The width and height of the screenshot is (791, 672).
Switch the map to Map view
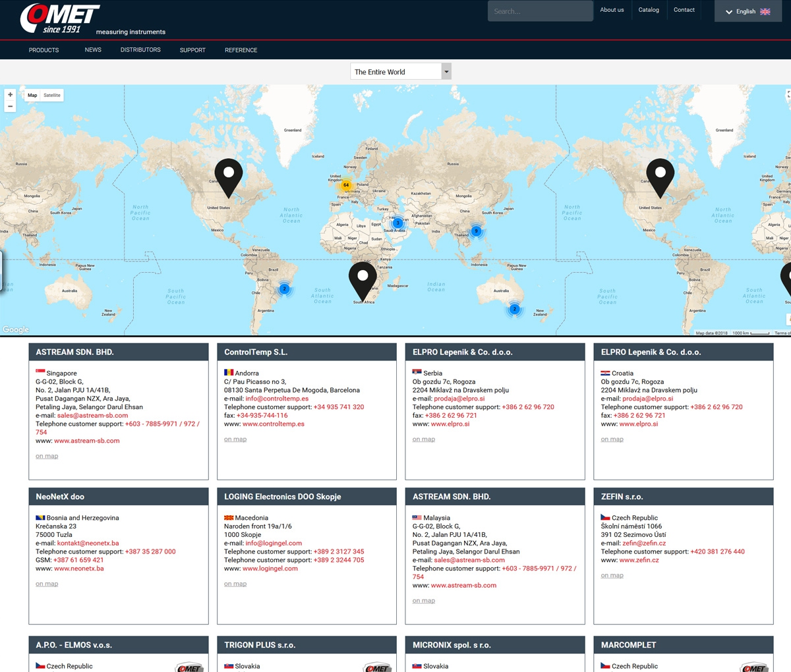(32, 96)
